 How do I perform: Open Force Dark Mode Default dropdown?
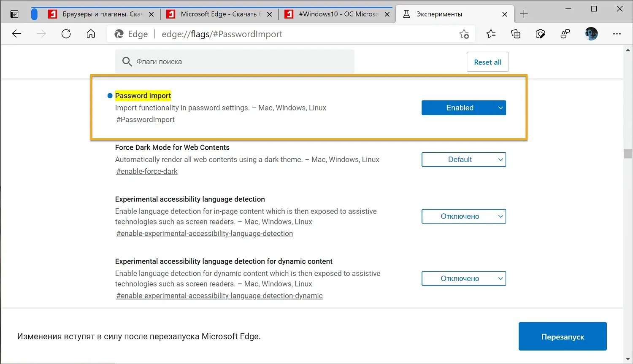(463, 159)
